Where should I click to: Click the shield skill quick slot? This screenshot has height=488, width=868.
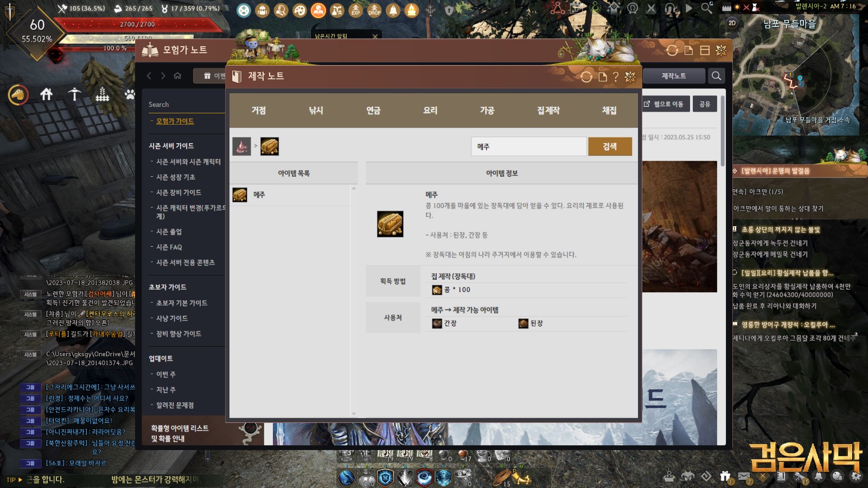pyautogui.click(x=386, y=478)
